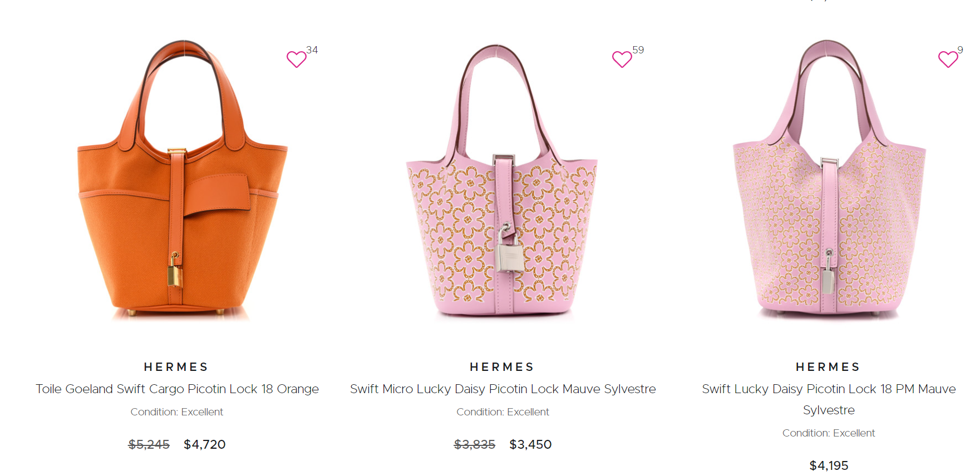The image size is (980, 476).
Task: Click the $3,450 discounted price
Action: coord(530,444)
